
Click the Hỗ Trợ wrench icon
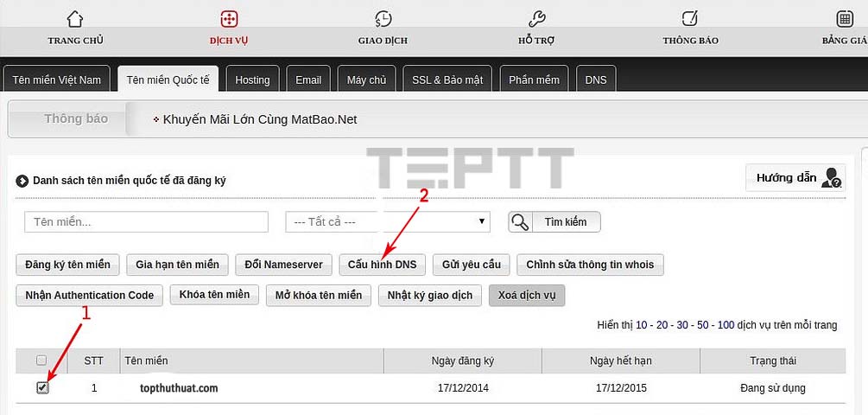point(536,18)
